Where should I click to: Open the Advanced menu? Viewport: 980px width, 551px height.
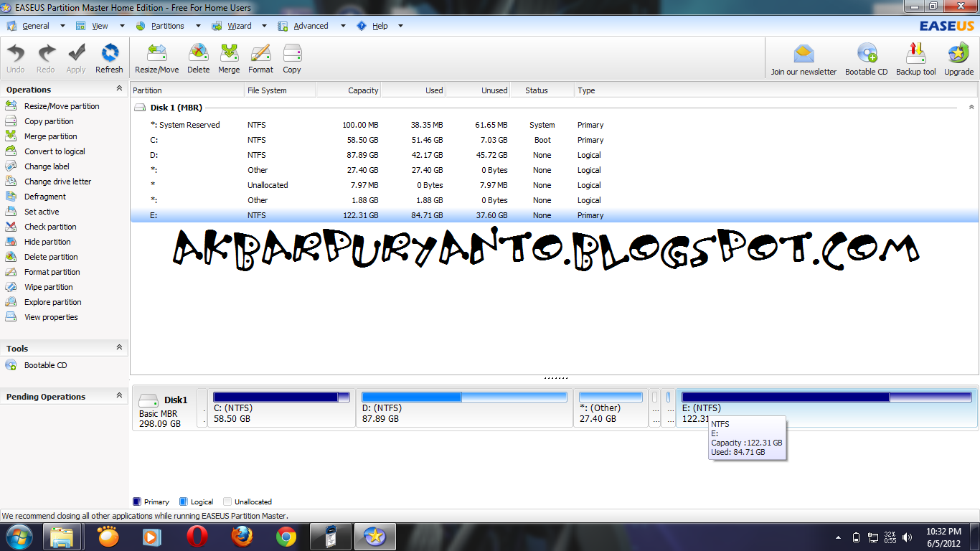pyautogui.click(x=312, y=26)
